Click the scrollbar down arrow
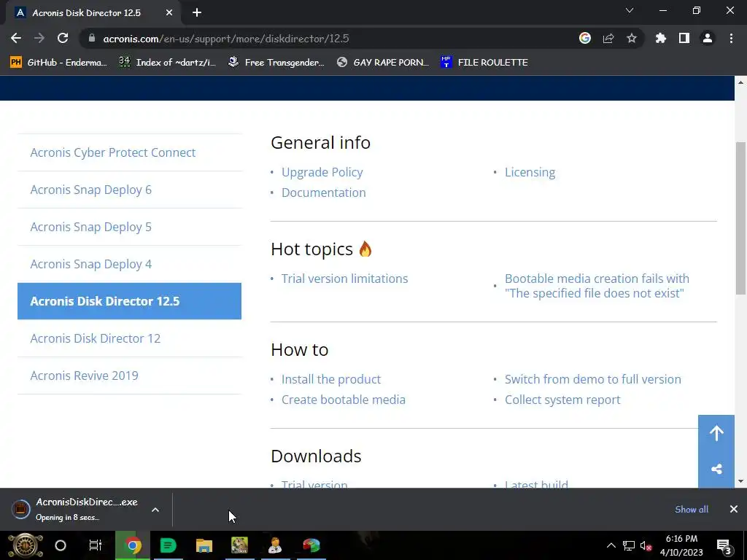 coord(741,481)
